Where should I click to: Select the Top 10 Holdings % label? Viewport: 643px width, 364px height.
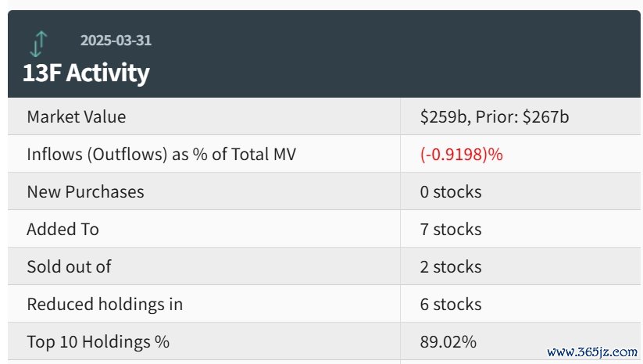click(98, 342)
